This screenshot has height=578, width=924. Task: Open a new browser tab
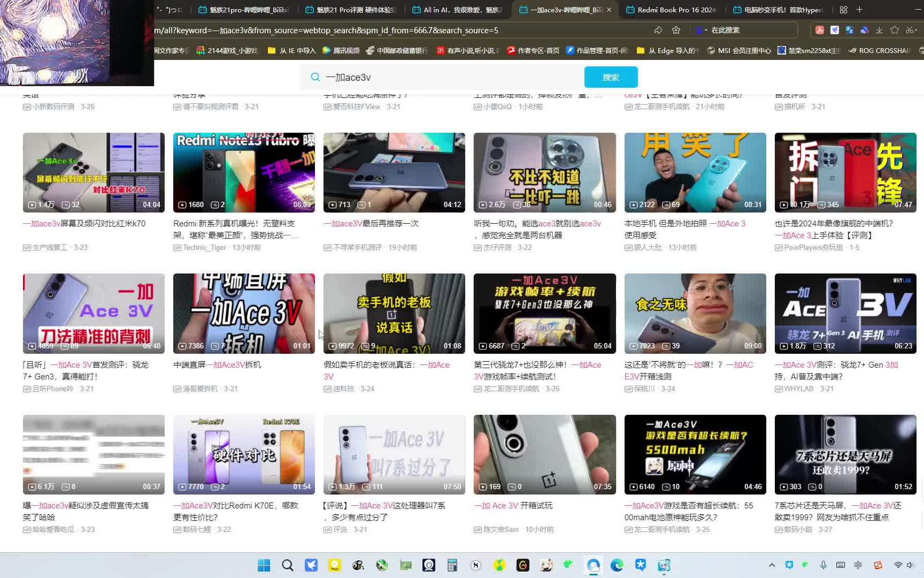[x=859, y=10]
